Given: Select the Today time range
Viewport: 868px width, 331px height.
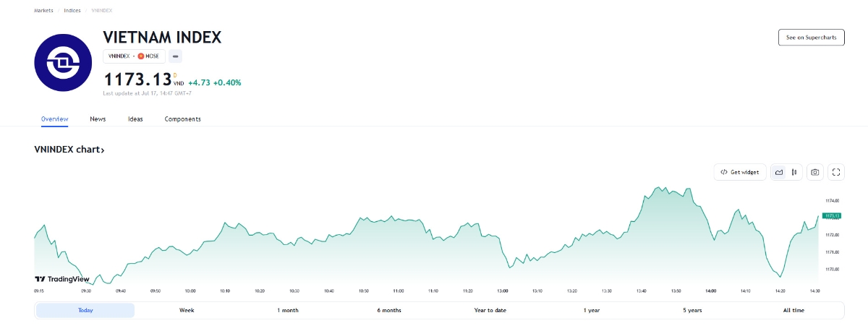Looking at the screenshot, I should tap(85, 310).
